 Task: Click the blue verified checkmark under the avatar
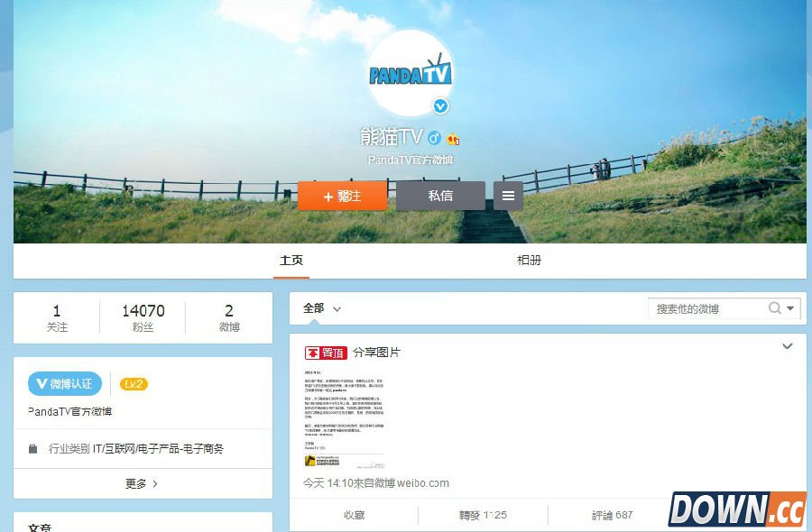[x=440, y=105]
